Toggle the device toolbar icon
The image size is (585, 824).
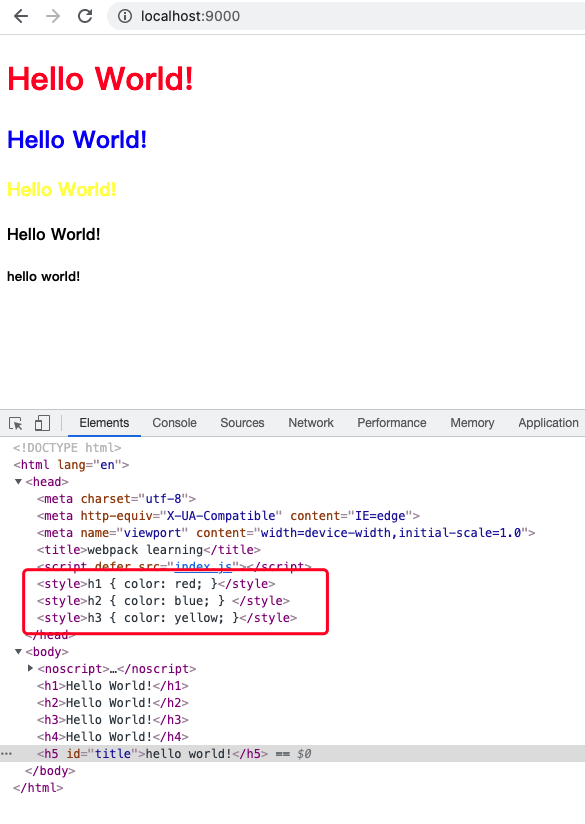[x=42, y=423]
